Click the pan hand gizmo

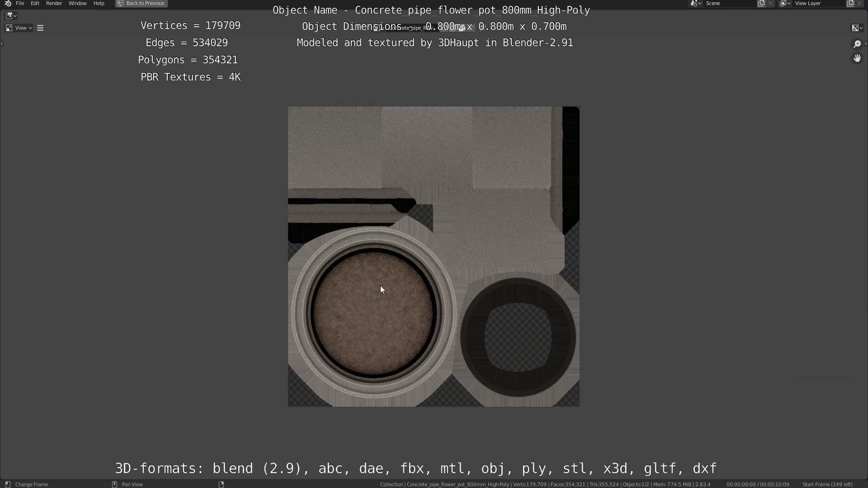pos(857,58)
